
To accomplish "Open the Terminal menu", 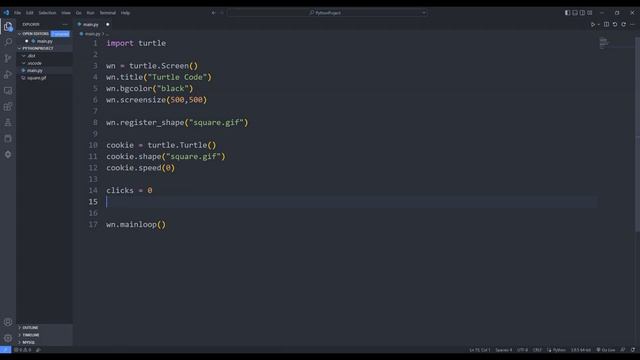I will click(108, 13).
